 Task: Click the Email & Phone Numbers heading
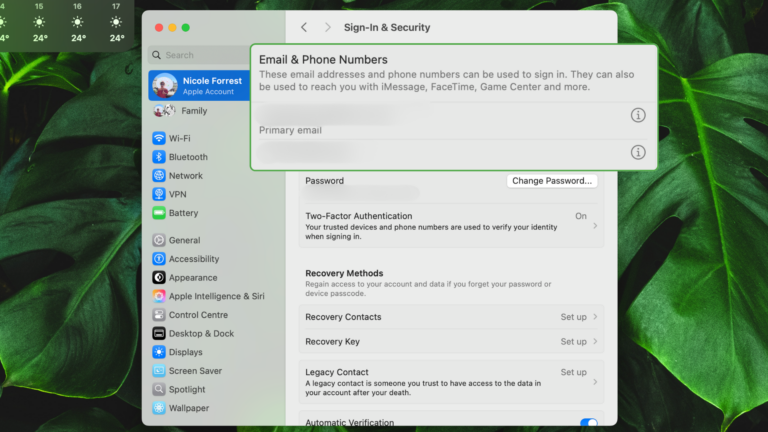coord(323,60)
